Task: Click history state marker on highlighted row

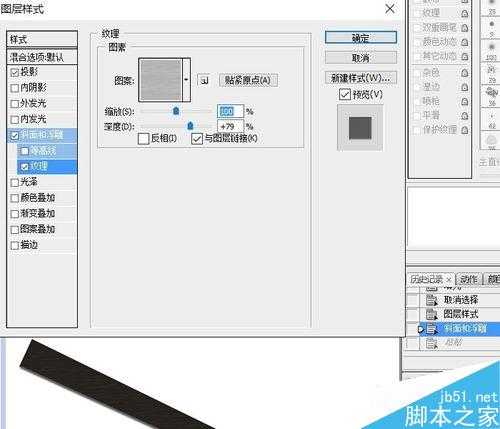Action: 421,329
